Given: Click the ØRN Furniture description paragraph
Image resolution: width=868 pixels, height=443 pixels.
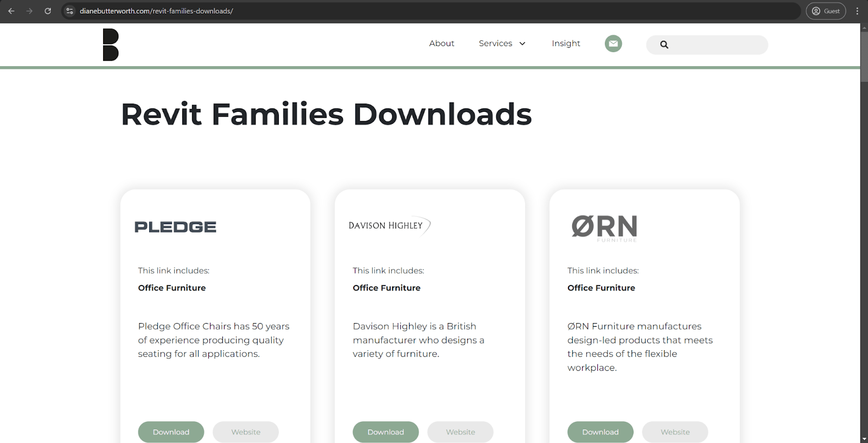Looking at the screenshot, I should pos(640,347).
